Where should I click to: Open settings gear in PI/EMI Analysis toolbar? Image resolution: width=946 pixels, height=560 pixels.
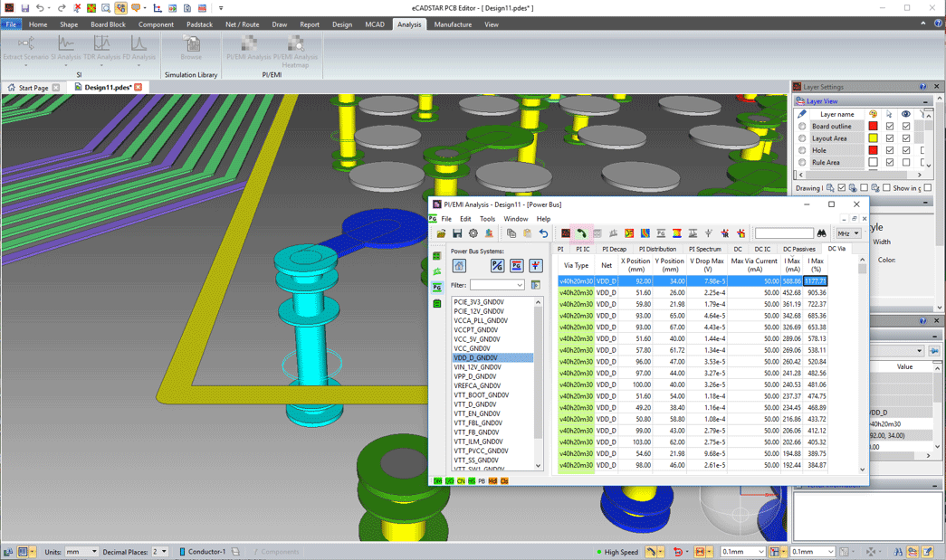(473, 233)
